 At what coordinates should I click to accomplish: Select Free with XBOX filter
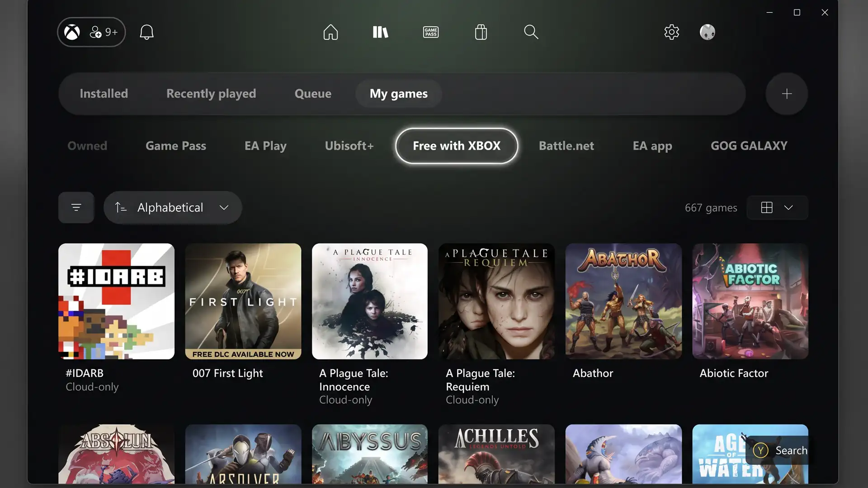[x=457, y=145]
